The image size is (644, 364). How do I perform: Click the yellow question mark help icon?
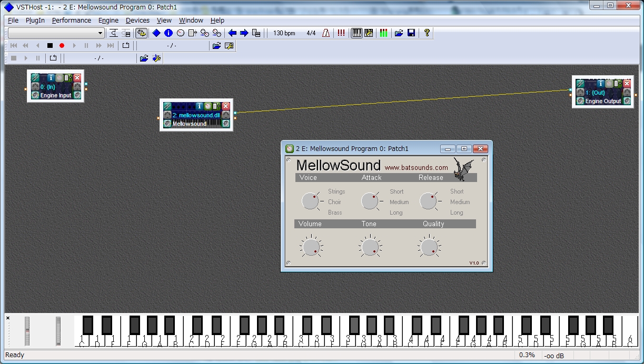pos(427,33)
